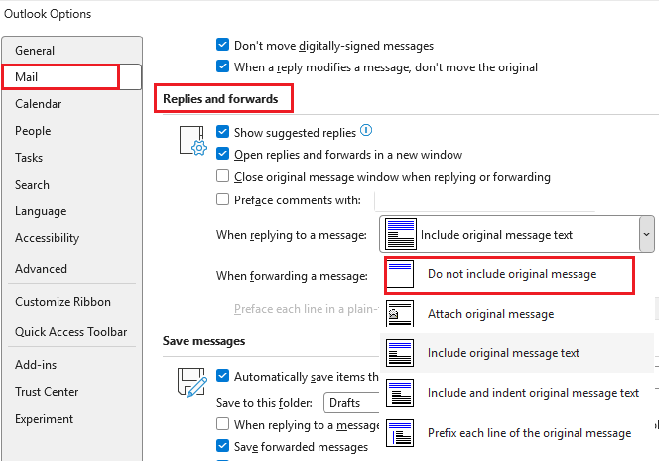Viewport: 659px width, 461px height.
Task: Click the info icon beside Show suggested replies
Action: tap(366, 130)
